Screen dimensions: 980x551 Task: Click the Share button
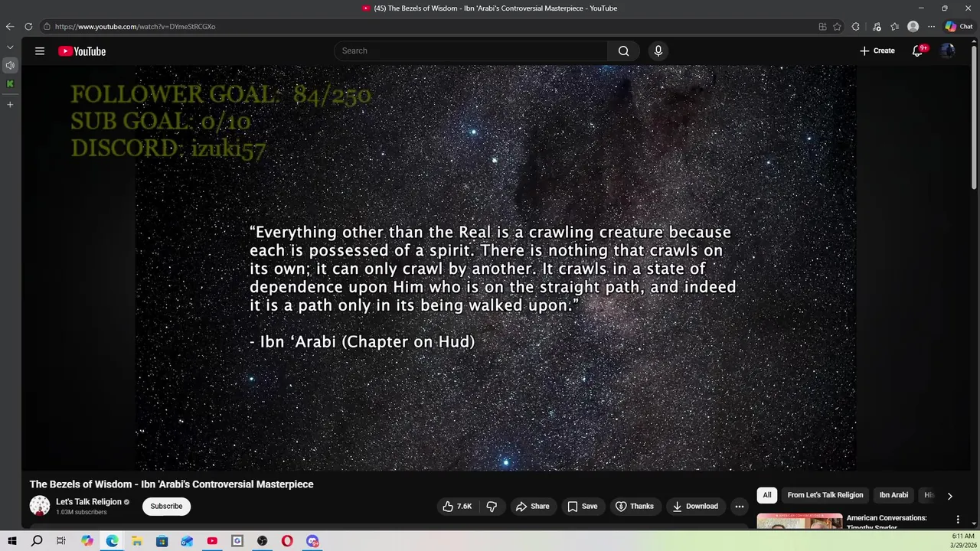[532, 507]
